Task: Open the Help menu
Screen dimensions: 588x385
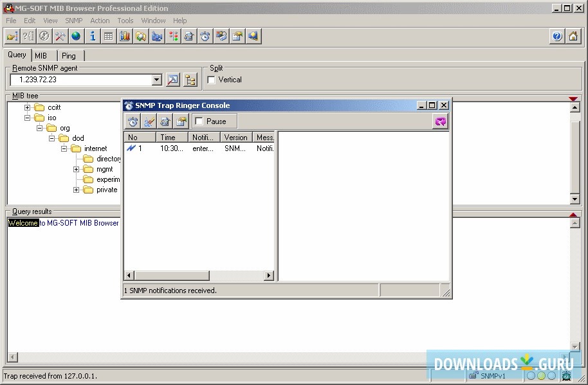Action: pyautogui.click(x=179, y=21)
